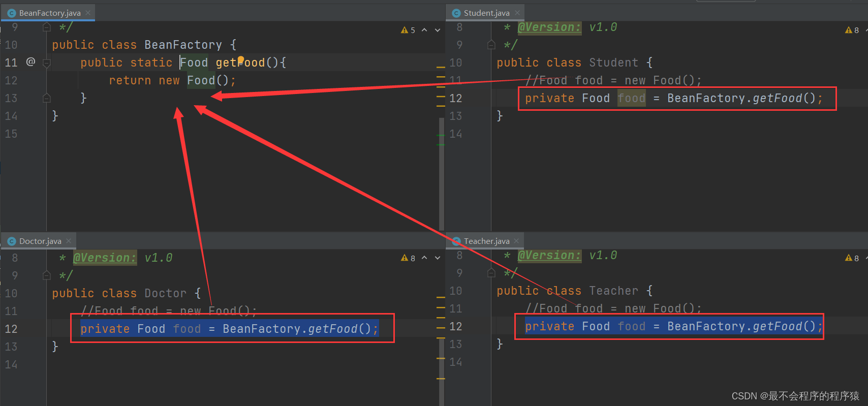
Task: Click getFood() call in Student.java line 12
Action: (x=784, y=98)
